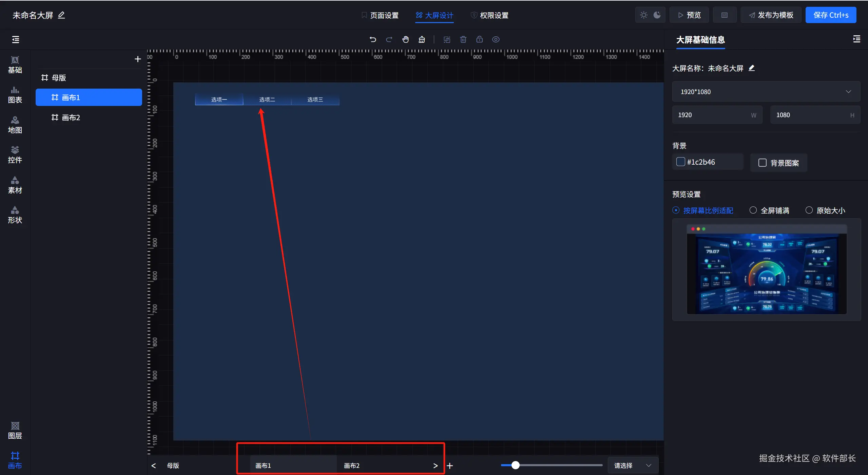Open the 图表 charts sidebar panel
The height and width of the screenshot is (475, 868).
click(x=15, y=95)
